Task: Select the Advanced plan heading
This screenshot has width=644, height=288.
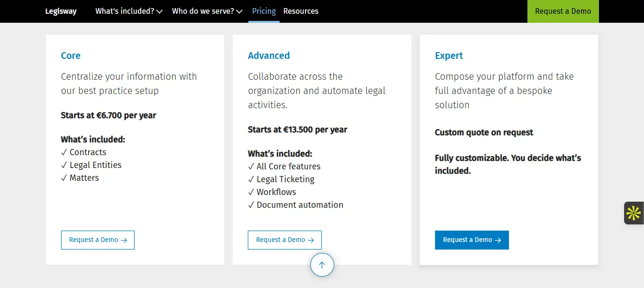Action: (x=269, y=56)
